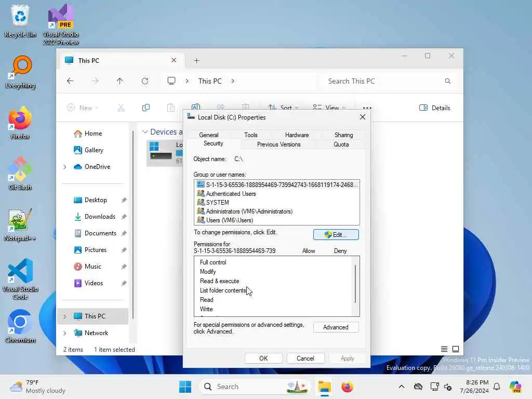Launch Chromium from the desktop
This screenshot has width=532, height=399.
[20, 326]
